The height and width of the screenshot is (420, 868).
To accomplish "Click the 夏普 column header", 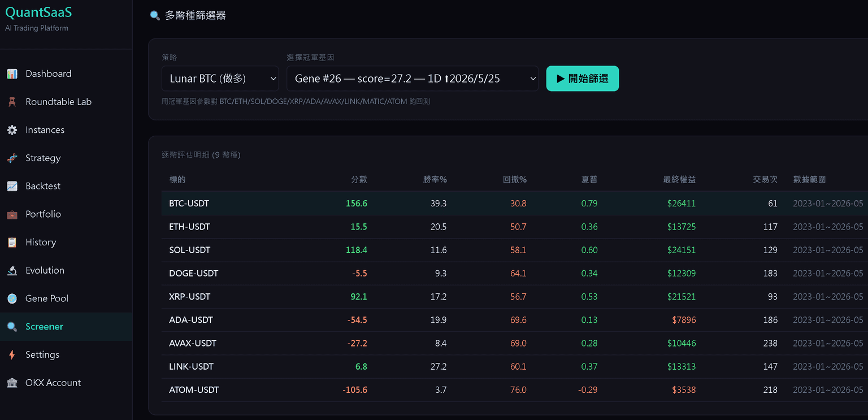I will [x=589, y=179].
